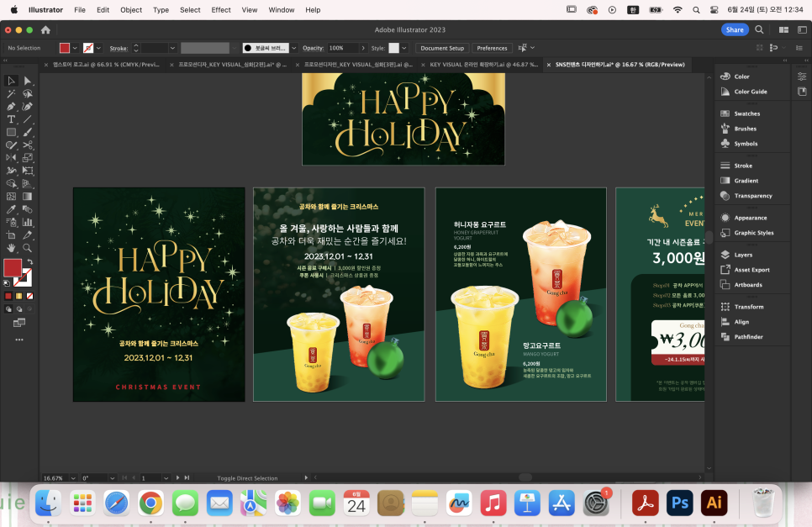Open the Object menu
The width and height of the screenshot is (812, 527).
(x=131, y=10)
